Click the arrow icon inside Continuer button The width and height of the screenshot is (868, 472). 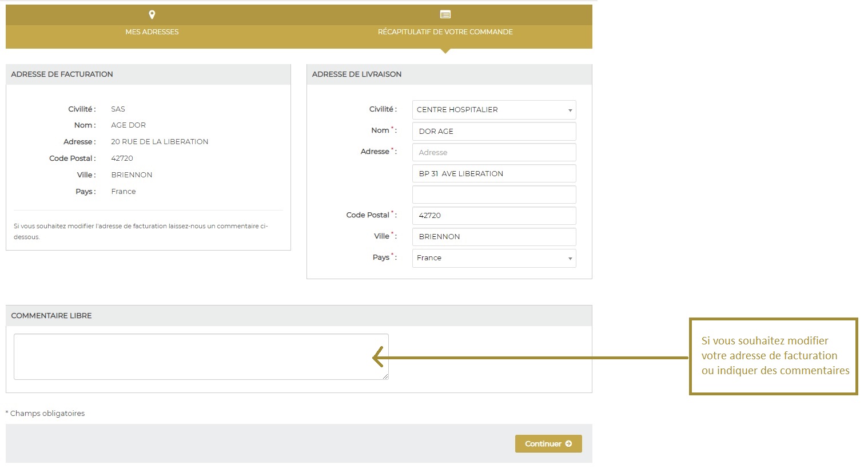pos(568,444)
